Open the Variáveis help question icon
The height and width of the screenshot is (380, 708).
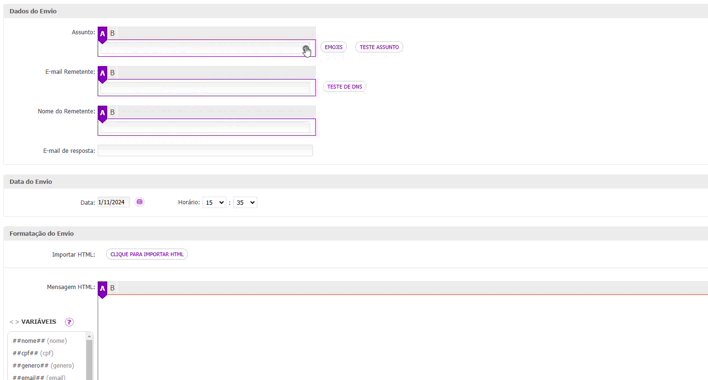tap(69, 322)
